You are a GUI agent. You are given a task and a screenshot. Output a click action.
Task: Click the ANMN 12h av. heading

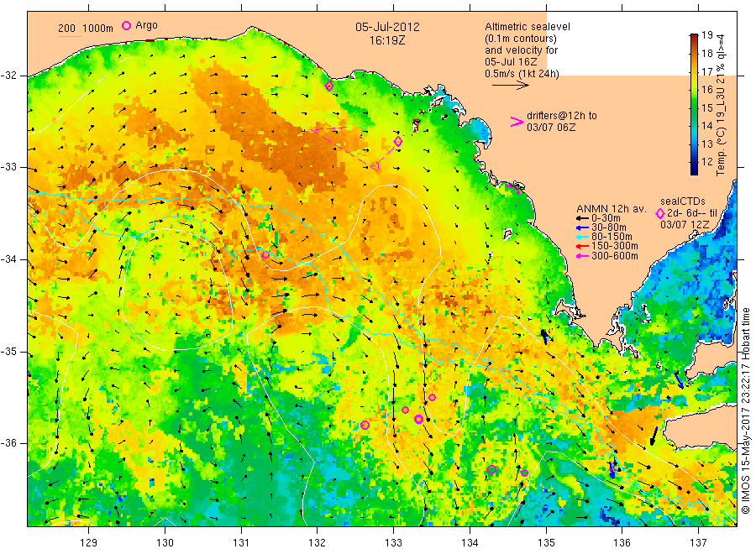pyautogui.click(x=611, y=209)
